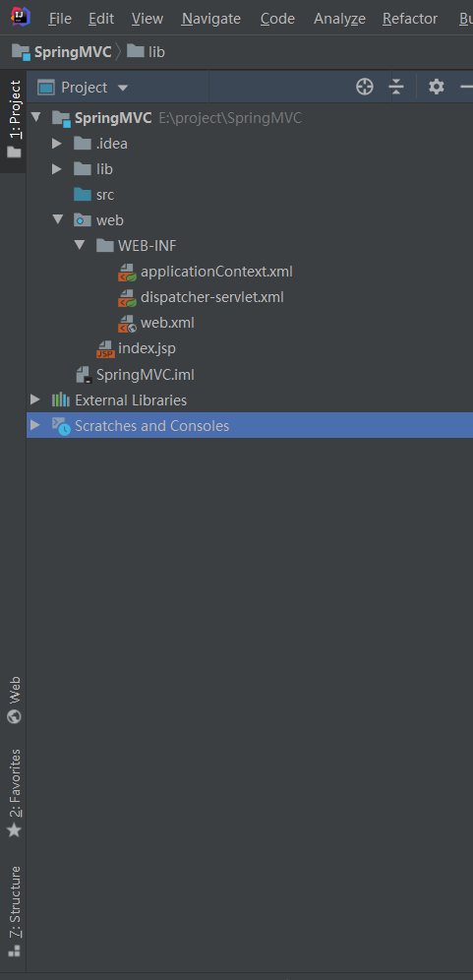The width and height of the screenshot is (473, 980).
Task: Click the Collapse All icon
Action: (396, 87)
